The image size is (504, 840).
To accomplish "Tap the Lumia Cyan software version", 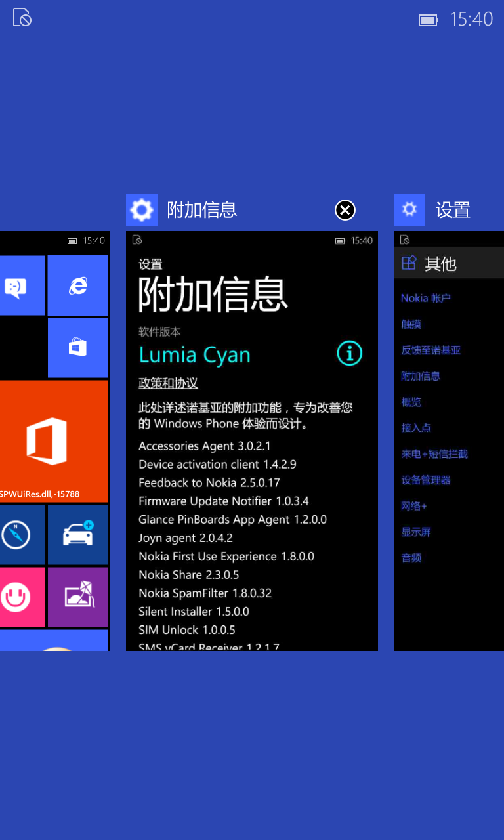I will [195, 355].
